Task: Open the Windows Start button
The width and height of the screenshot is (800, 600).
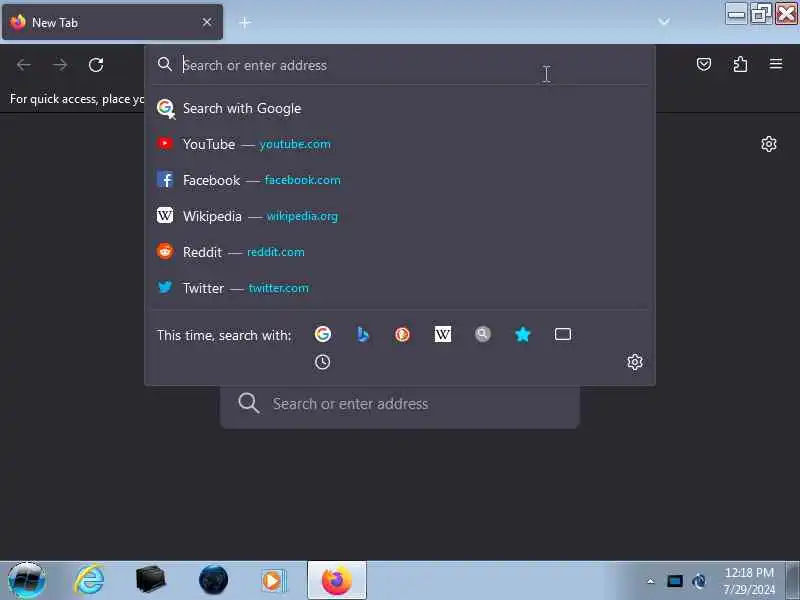Action: [27, 580]
